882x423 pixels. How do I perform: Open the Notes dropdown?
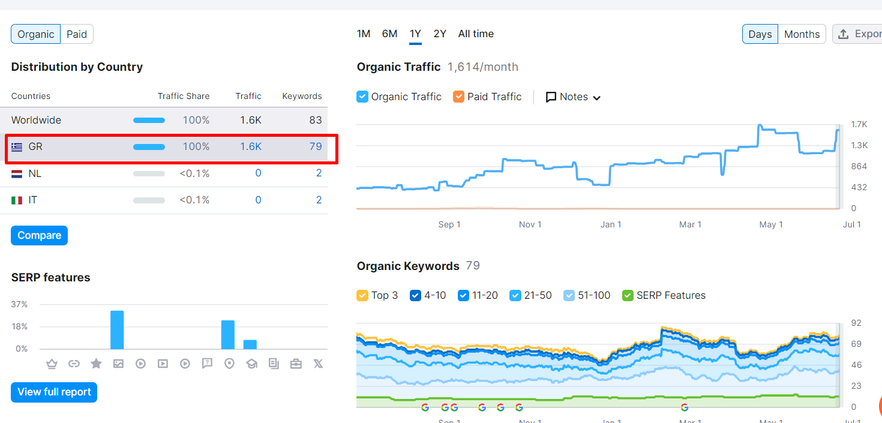click(573, 97)
